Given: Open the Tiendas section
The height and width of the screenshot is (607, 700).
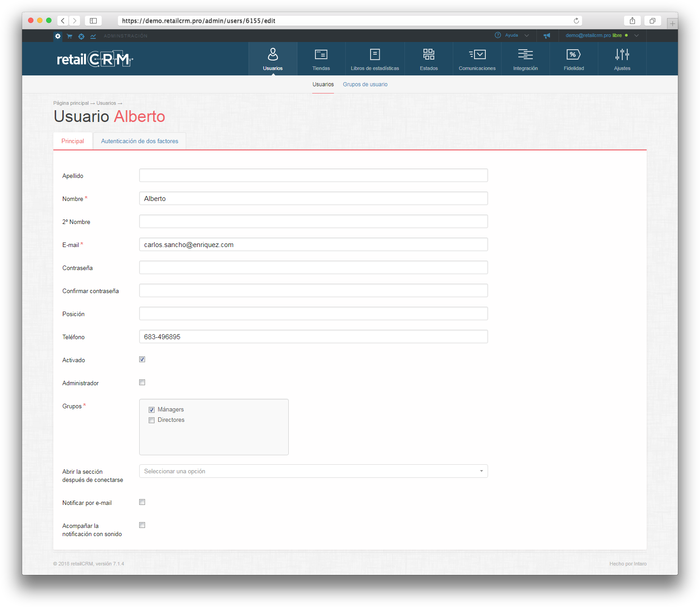Looking at the screenshot, I should 321,59.
